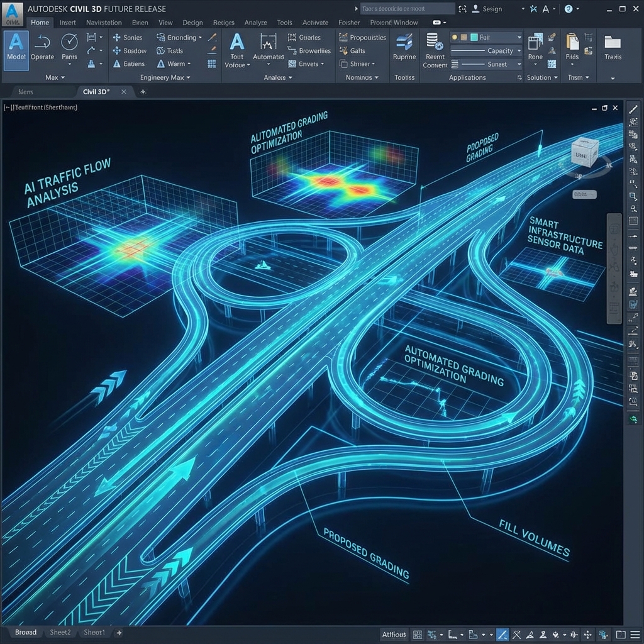This screenshot has height=644, width=644.
Task: Open the Insert ribbon tab
Action: 67,22
